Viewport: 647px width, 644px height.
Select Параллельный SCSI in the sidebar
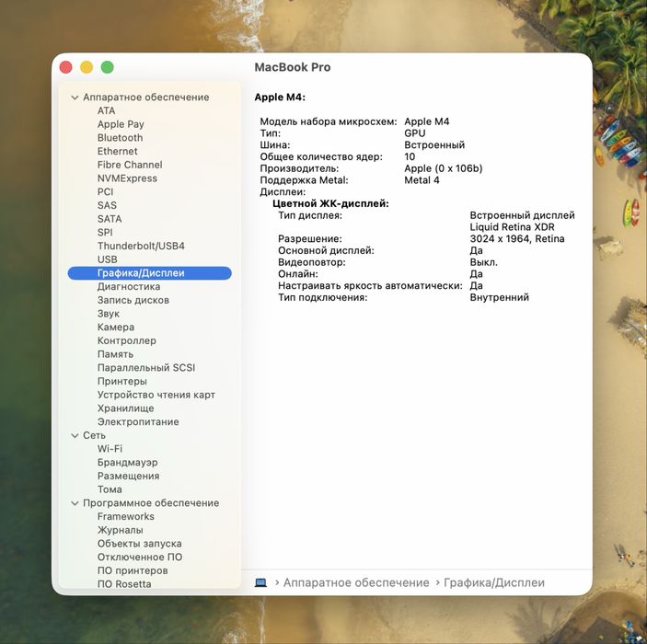point(146,368)
